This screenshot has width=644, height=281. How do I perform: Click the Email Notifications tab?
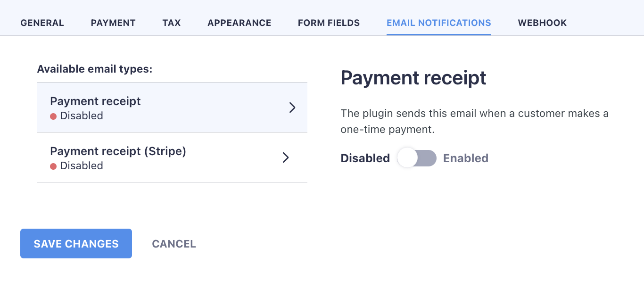[x=438, y=23]
